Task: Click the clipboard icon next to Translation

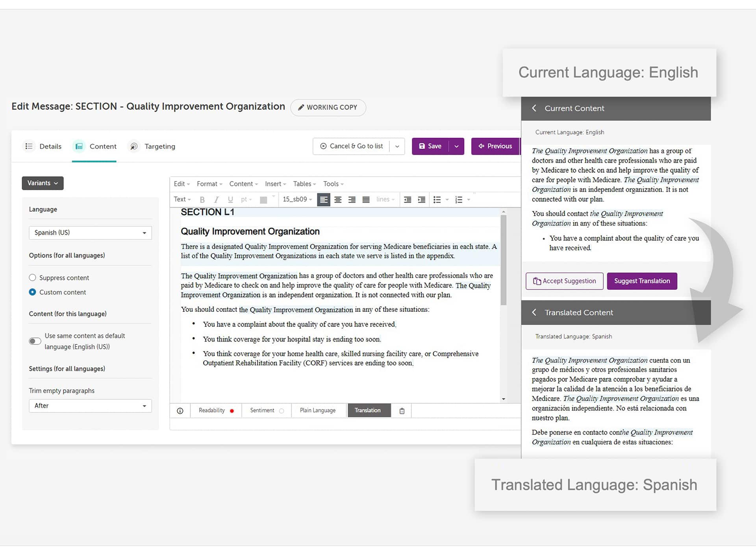Action: [x=402, y=411]
